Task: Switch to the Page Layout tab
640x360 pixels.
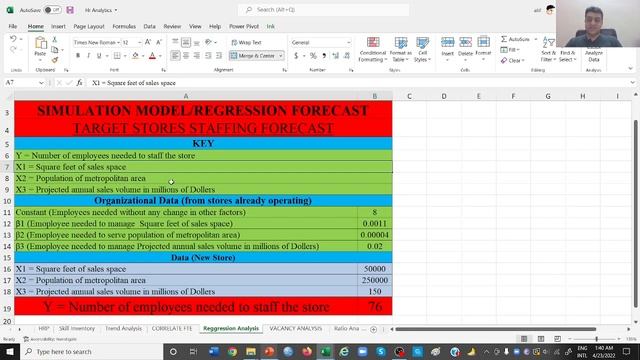Action: point(89,26)
